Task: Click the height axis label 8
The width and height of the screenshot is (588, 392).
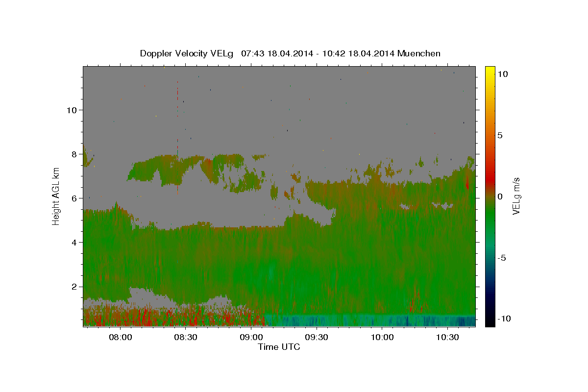Action: tap(73, 154)
